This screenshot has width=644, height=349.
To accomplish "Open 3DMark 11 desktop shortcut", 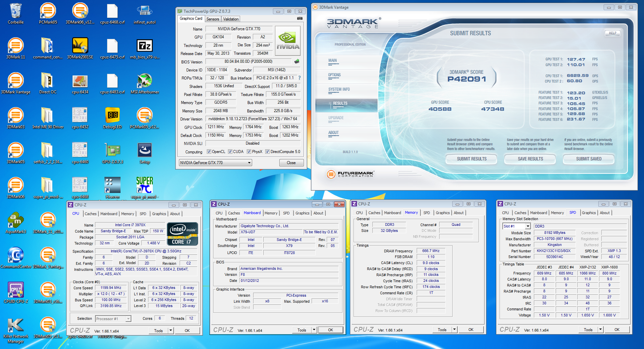I will (15, 48).
